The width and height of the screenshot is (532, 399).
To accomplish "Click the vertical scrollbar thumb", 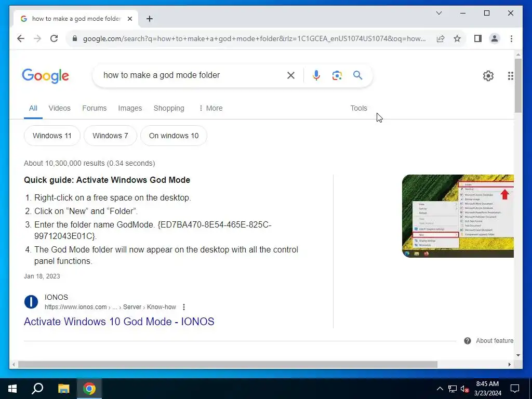I will 518,86.
